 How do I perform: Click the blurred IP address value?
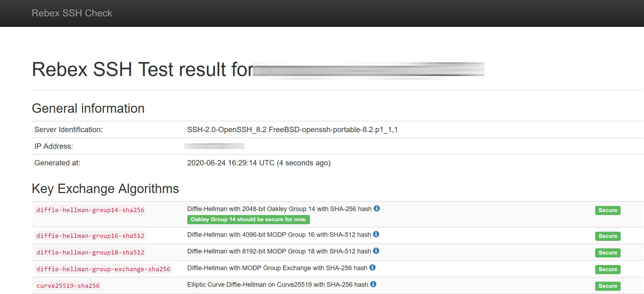click(x=214, y=146)
